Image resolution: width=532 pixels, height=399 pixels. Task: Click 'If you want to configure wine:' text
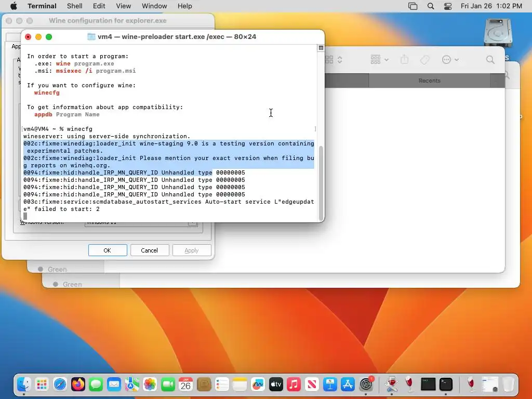coord(82,86)
